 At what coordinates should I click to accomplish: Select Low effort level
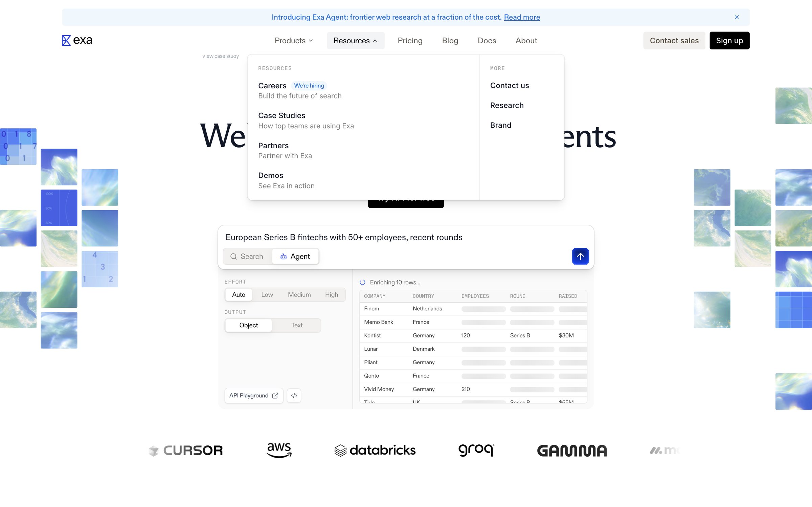[x=267, y=295]
